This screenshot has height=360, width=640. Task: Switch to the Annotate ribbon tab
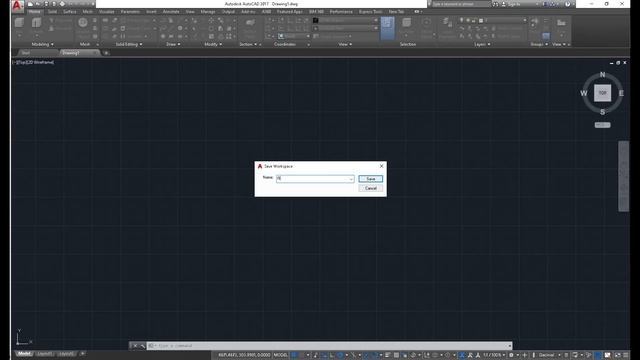[171, 12]
